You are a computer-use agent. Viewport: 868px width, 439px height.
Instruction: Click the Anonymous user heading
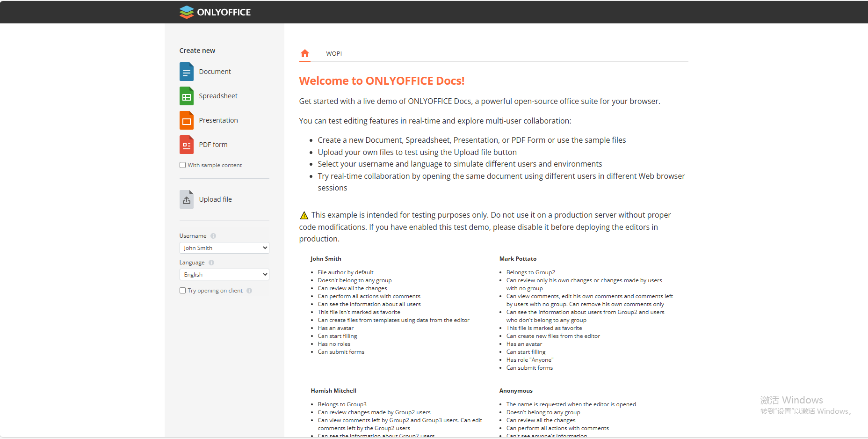(x=516, y=391)
